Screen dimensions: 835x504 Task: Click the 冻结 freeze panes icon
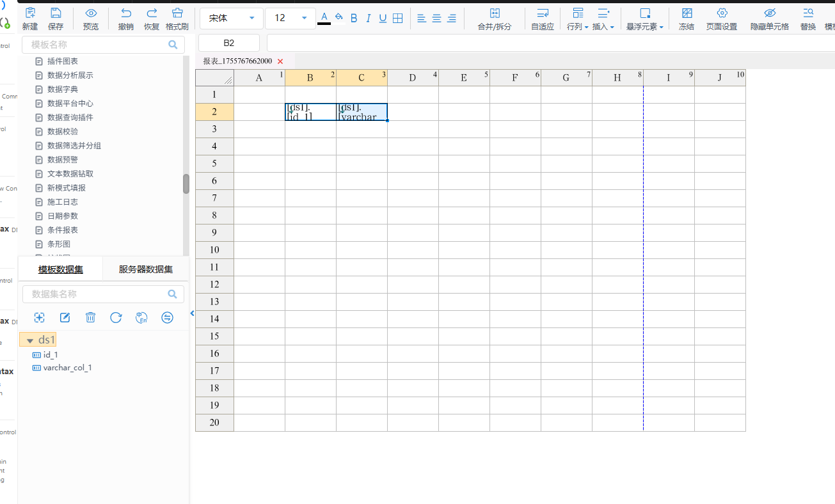687,13
